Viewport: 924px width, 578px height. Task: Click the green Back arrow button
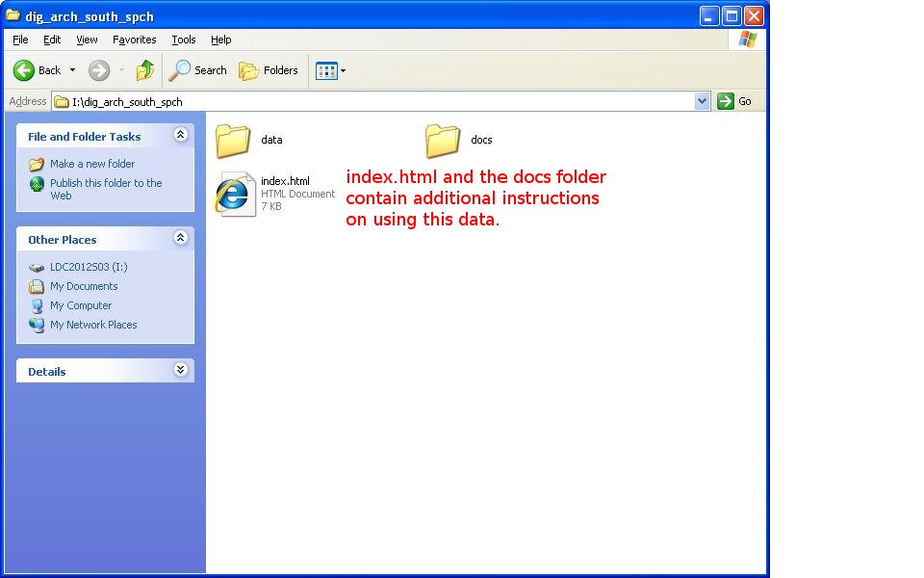(x=24, y=70)
